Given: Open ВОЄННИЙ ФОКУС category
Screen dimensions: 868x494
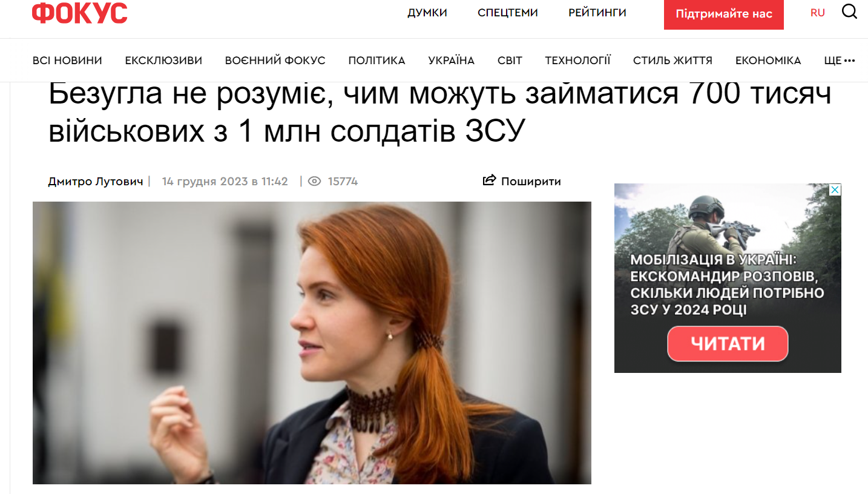Looking at the screenshot, I should tap(275, 61).
